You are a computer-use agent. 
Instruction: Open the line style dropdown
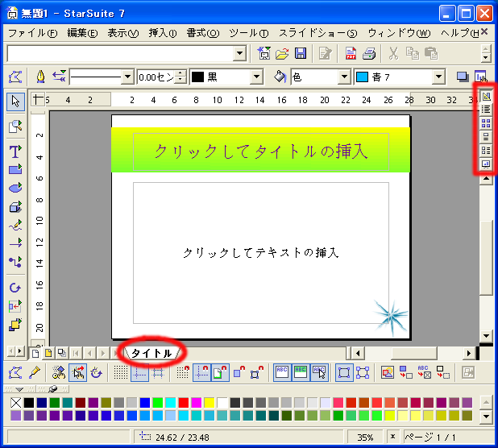(x=127, y=77)
